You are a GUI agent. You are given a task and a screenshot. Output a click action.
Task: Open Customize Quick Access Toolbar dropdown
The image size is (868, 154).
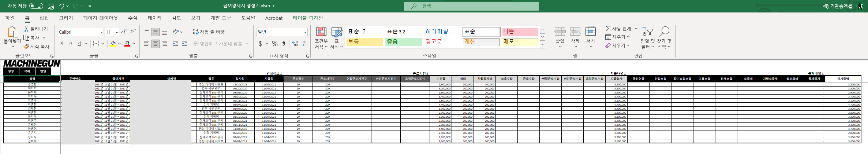click(x=90, y=6)
